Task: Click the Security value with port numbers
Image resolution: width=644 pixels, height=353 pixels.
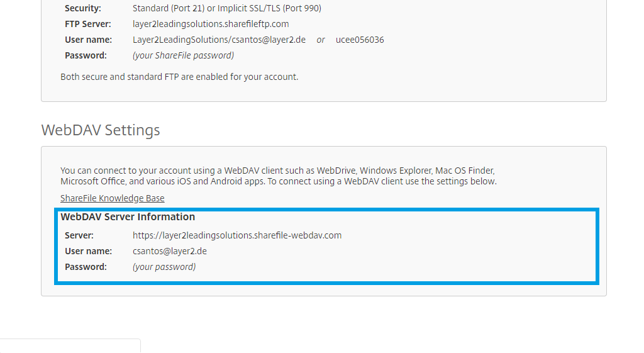Action: 227,8
